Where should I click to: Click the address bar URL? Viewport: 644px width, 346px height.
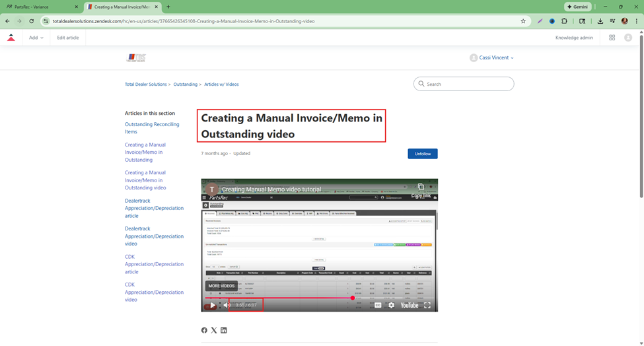pyautogui.click(x=184, y=21)
